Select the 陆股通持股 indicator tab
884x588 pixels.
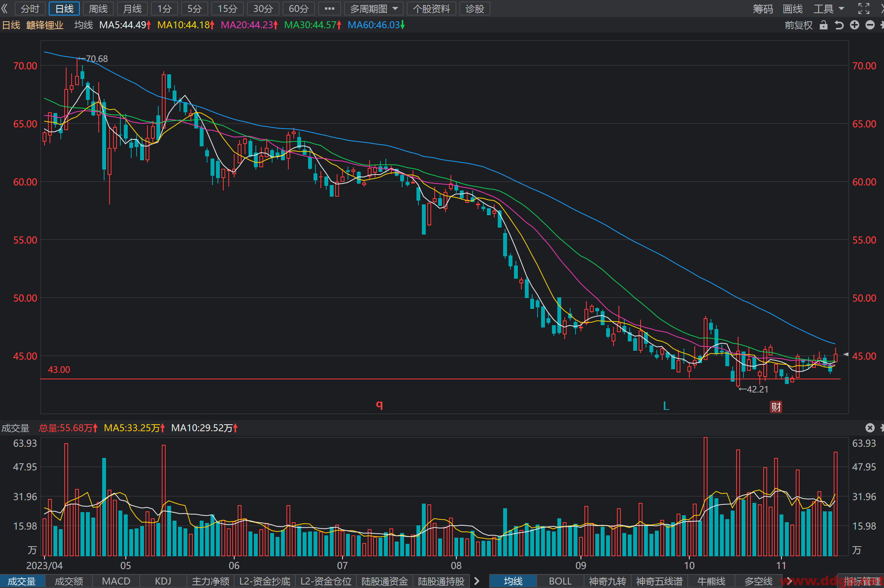[441, 581]
